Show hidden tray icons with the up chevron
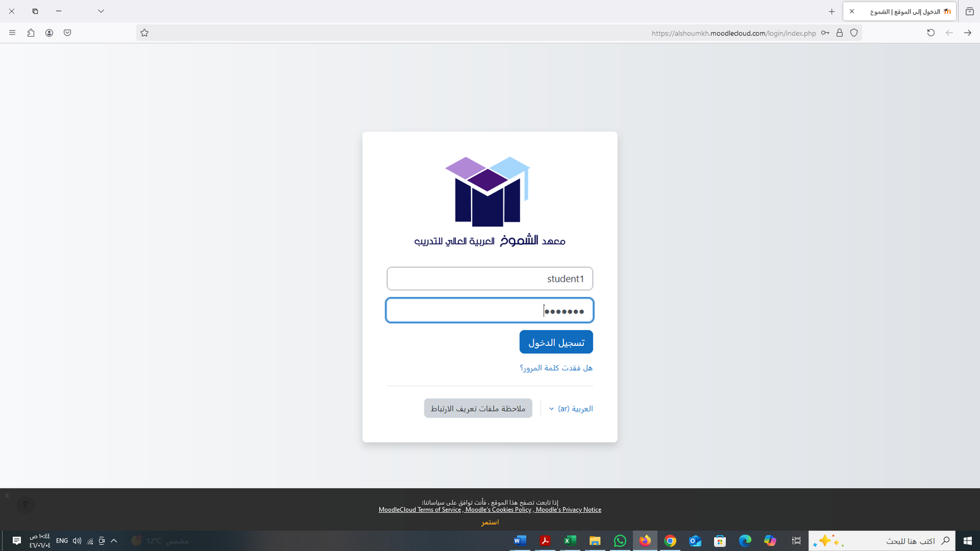The image size is (980, 551). coord(114,541)
